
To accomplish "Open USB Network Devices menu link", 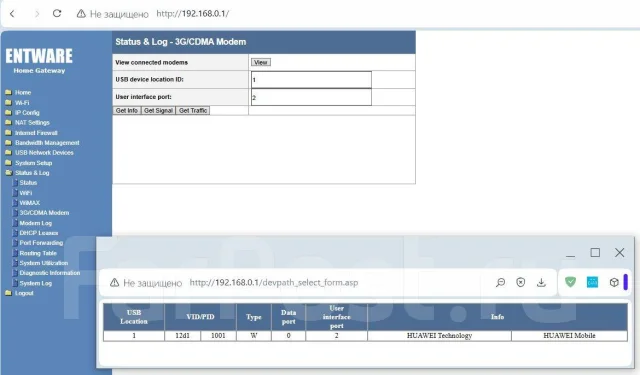I will tap(44, 153).
